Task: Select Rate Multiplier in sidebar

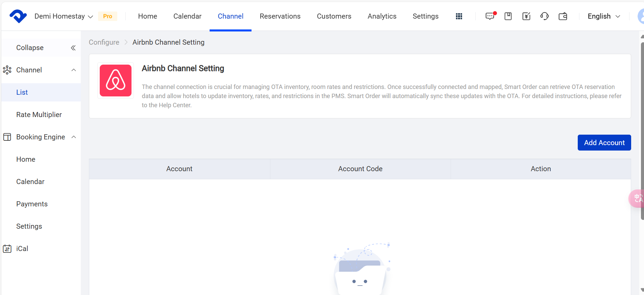Action: (x=39, y=115)
